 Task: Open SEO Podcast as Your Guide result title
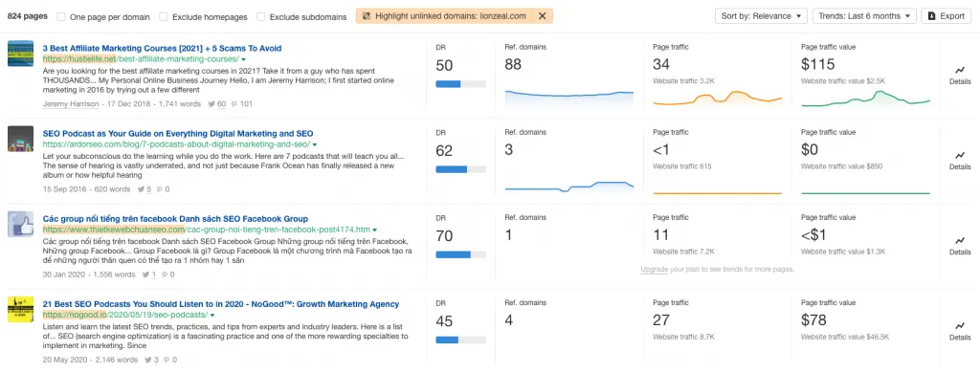click(x=178, y=134)
